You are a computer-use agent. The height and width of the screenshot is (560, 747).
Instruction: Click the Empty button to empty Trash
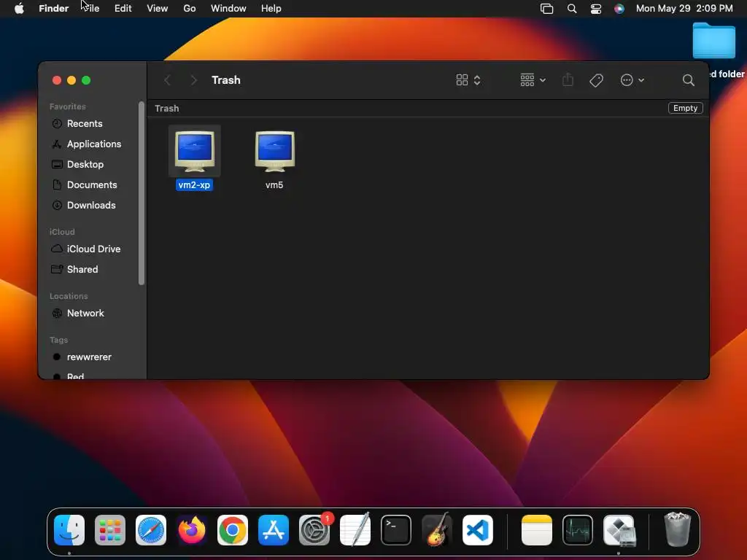[685, 108]
